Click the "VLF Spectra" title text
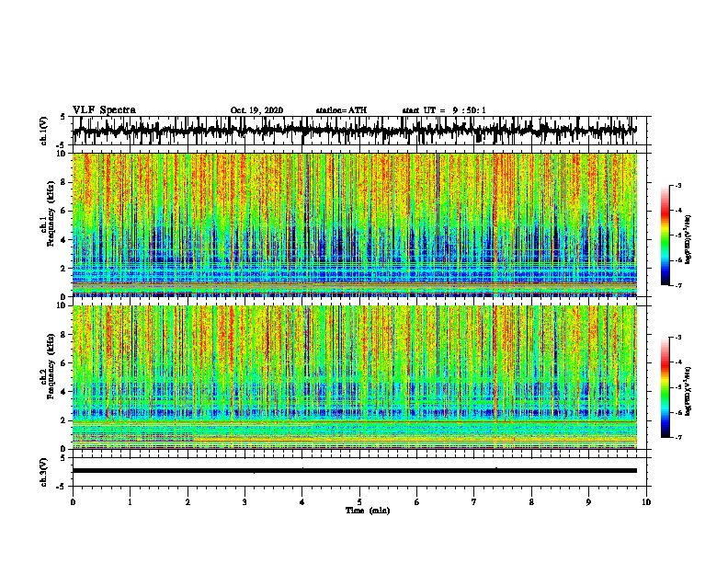 (x=104, y=110)
